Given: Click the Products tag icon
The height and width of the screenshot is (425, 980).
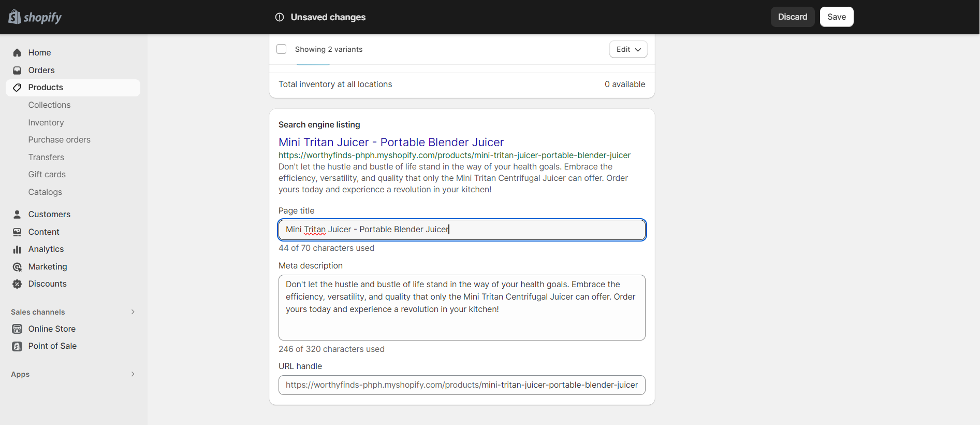Looking at the screenshot, I should (x=17, y=88).
